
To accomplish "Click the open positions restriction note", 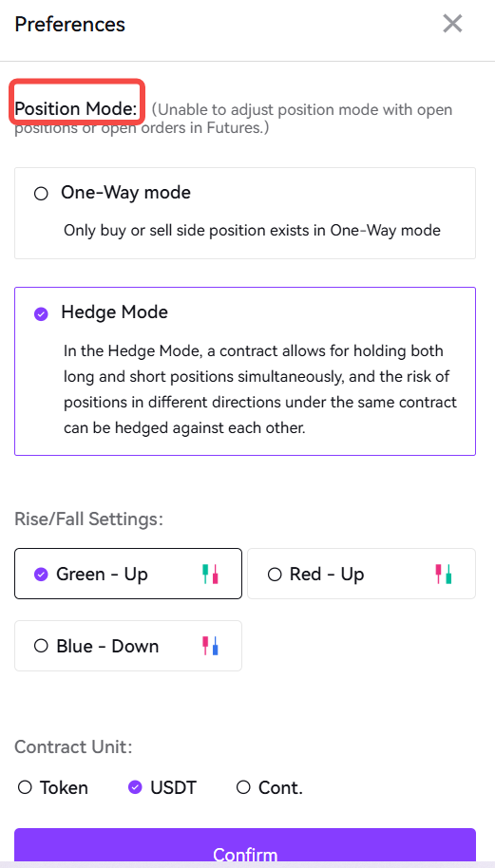I will pos(233,119).
